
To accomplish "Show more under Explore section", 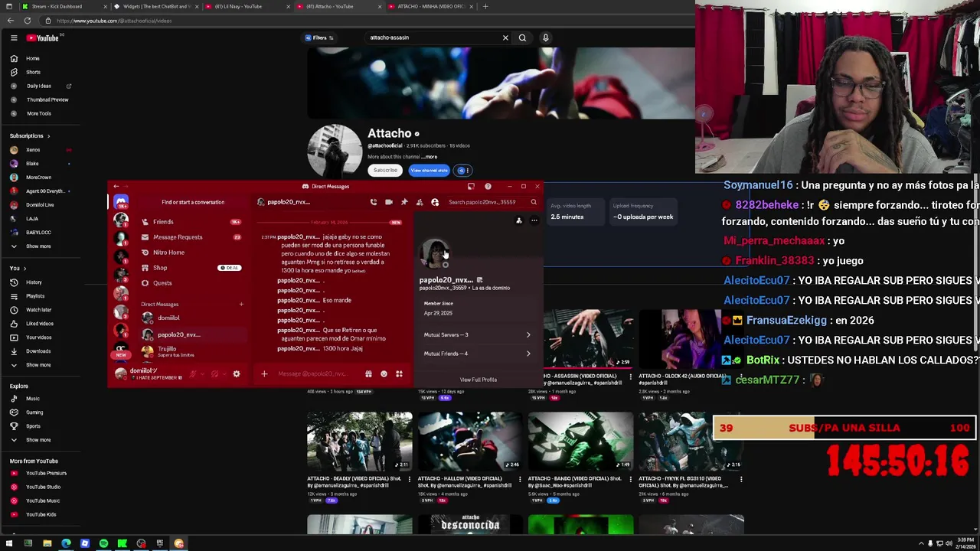I will coord(42,440).
